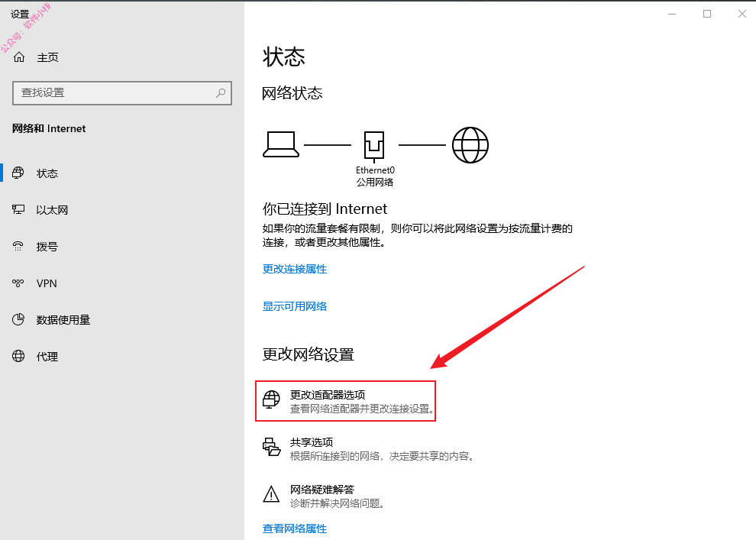Click the 网络疑难解答 warning triangle icon
The height and width of the screenshot is (540, 756).
pos(271,494)
